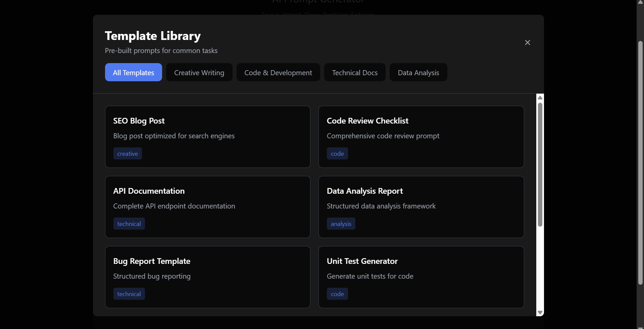Open the Bug Report Template card
Viewport: 644px width, 329px height.
pyautogui.click(x=207, y=277)
